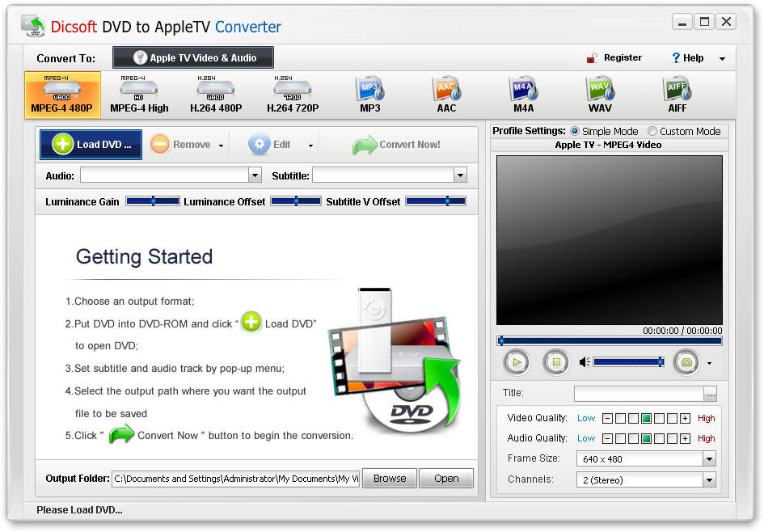Click the green Convert Now arrow in step 5
The width and height of the screenshot is (764, 532).
[121, 434]
